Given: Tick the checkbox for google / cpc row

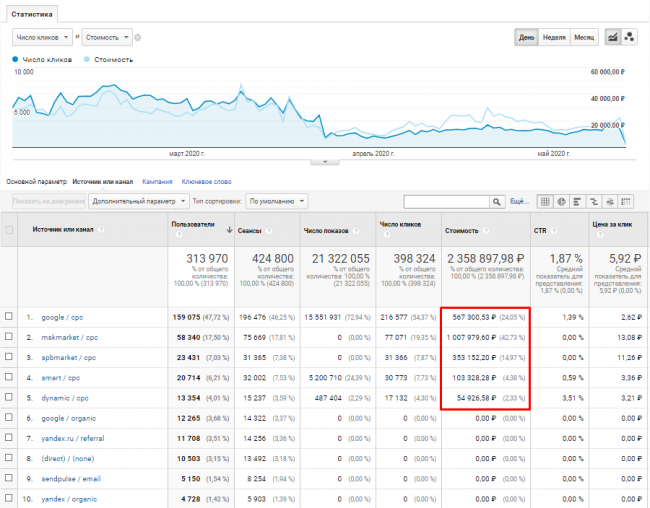Looking at the screenshot, I should 10,316.
